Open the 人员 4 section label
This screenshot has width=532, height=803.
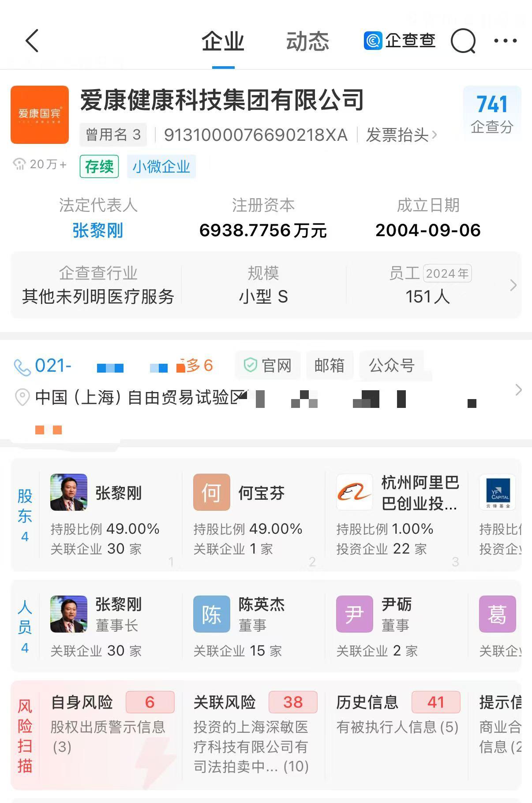click(x=25, y=627)
